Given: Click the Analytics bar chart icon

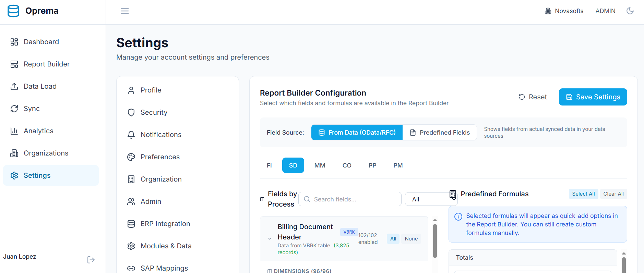Looking at the screenshot, I should [x=14, y=131].
